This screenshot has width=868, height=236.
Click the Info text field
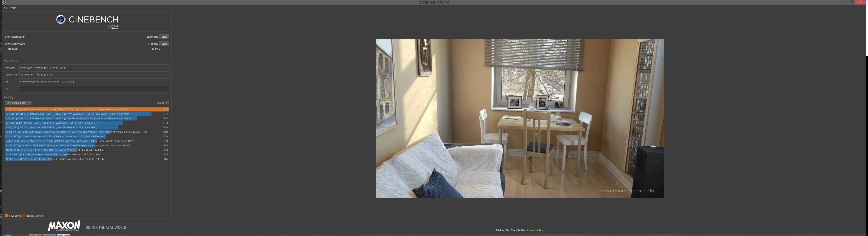click(x=94, y=88)
